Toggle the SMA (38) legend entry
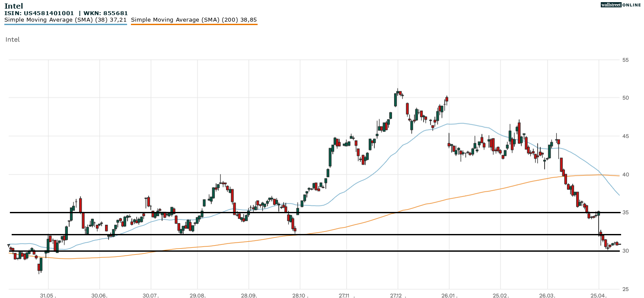The image size is (644, 298). 65,19
